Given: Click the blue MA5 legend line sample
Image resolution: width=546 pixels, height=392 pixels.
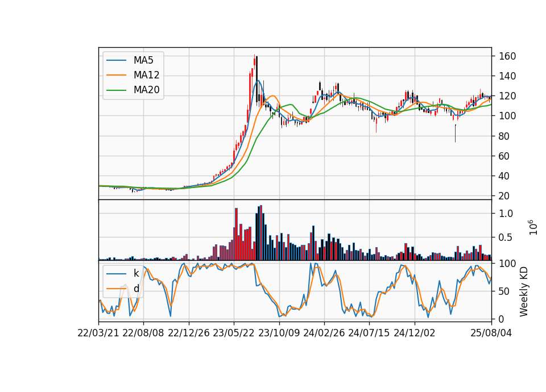Looking at the screenshot, I should point(116,61).
